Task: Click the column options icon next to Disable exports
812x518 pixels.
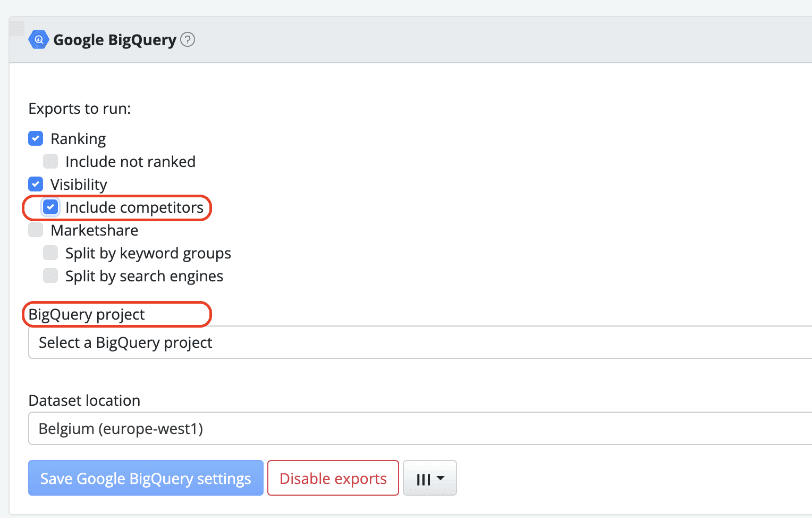Action: (424, 478)
